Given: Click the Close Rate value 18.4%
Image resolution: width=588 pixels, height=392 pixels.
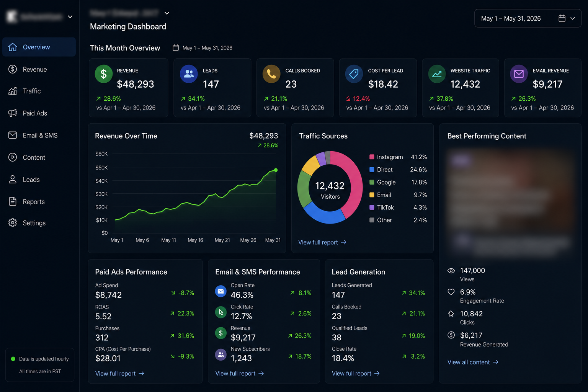Looking at the screenshot, I should (x=343, y=358).
